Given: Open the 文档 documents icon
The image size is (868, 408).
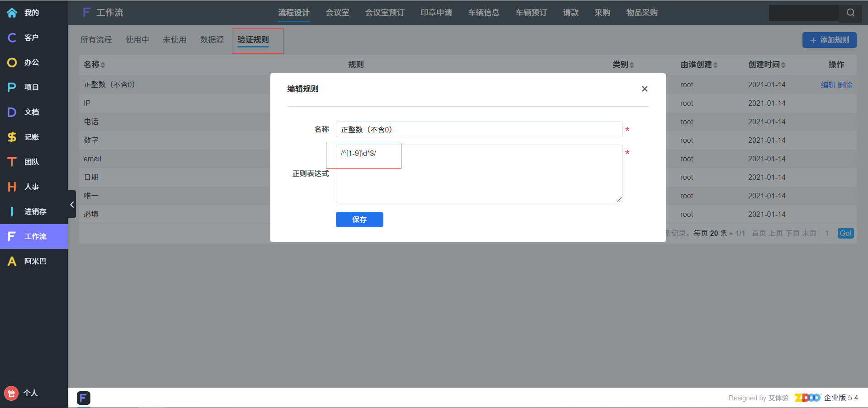Looking at the screenshot, I should pos(12,112).
